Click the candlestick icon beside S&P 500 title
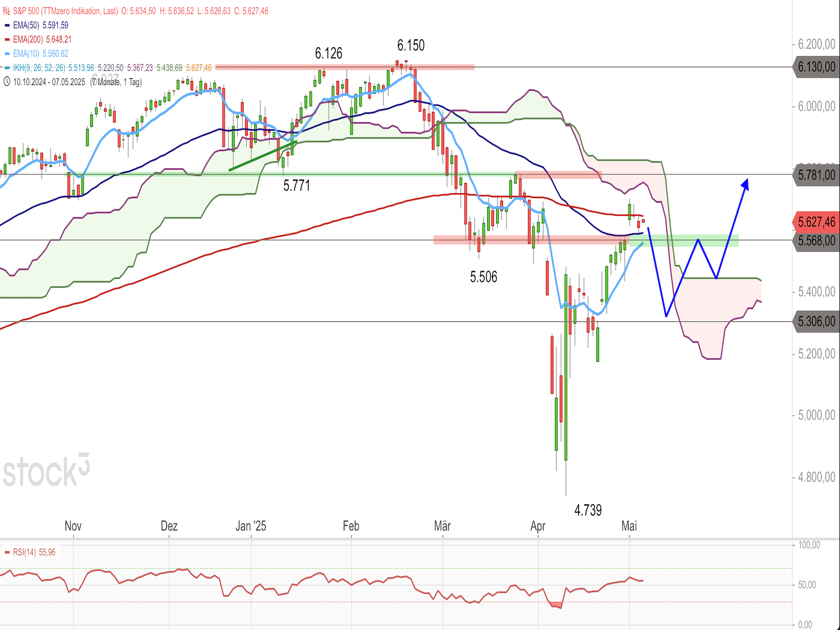840x630 pixels. pyautogui.click(x=7, y=11)
